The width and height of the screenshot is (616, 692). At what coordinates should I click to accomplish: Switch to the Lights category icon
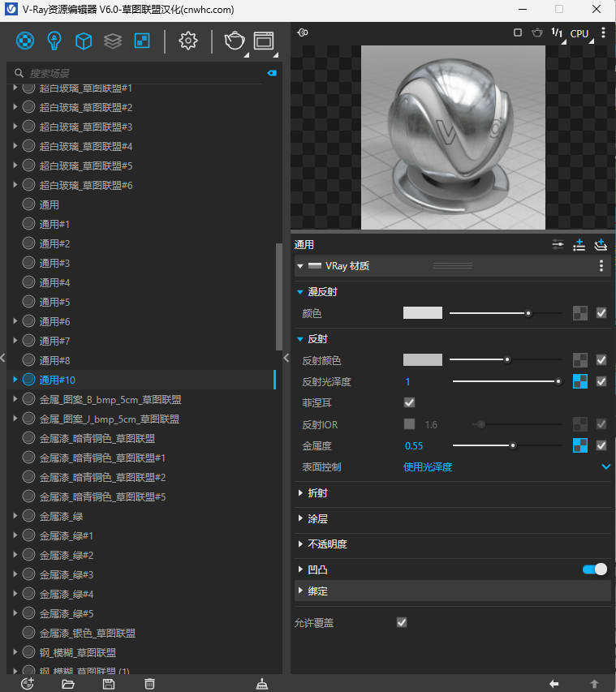(54, 41)
